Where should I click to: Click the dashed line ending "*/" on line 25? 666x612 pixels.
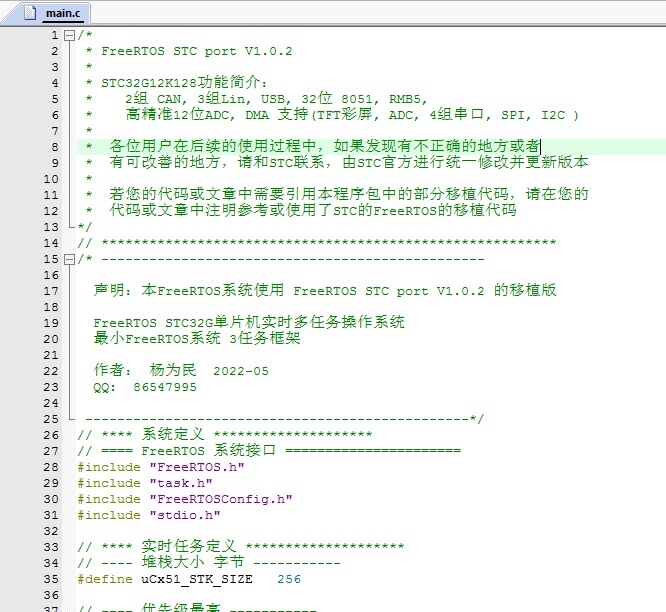[x=285, y=419]
